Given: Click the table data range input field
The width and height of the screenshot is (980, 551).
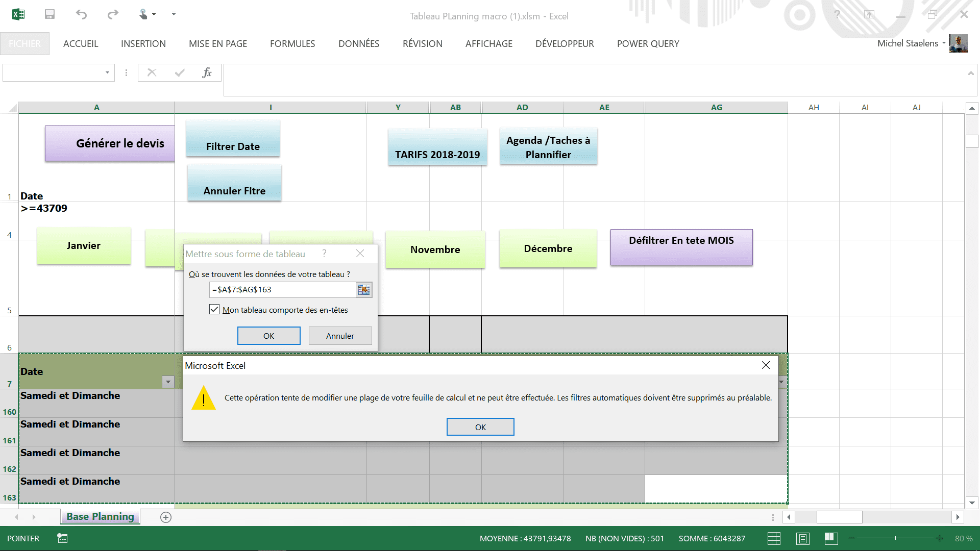Looking at the screenshot, I should pyautogui.click(x=282, y=290).
